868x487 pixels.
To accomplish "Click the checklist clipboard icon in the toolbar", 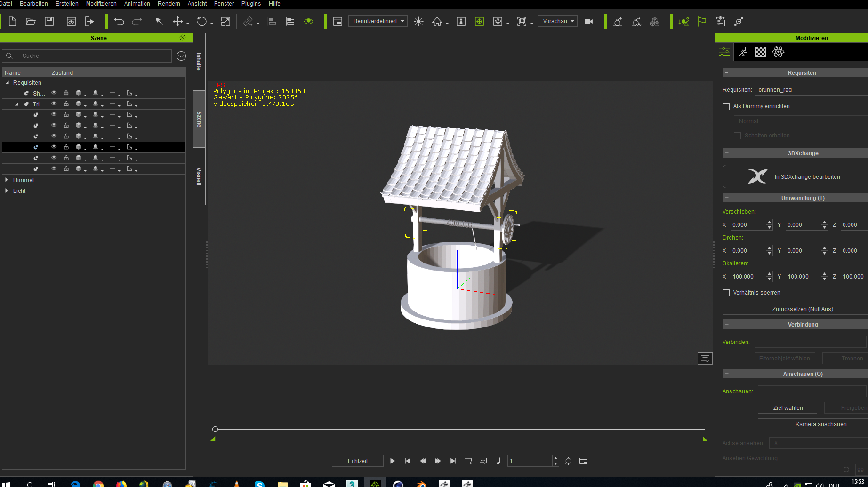I will click(x=720, y=21).
